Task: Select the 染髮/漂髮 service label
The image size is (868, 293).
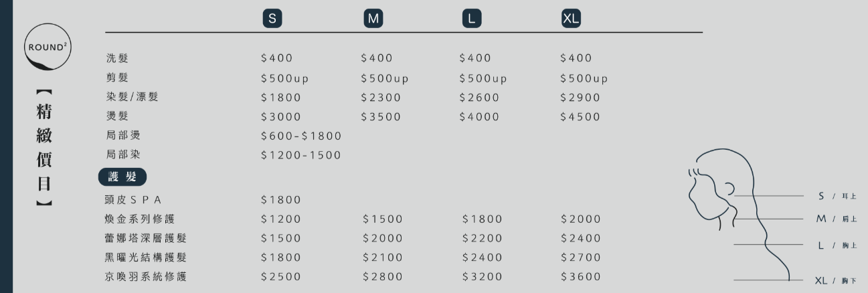Action: [133, 97]
